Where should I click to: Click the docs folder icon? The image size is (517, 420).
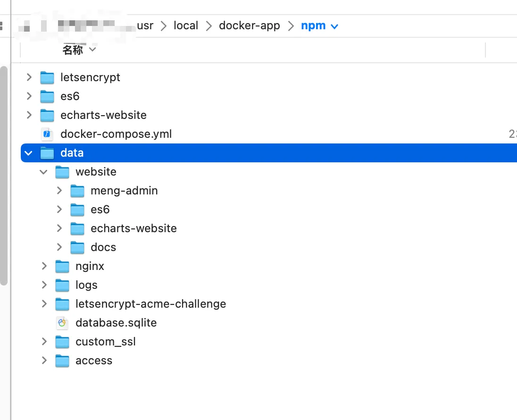tap(77, 247)
